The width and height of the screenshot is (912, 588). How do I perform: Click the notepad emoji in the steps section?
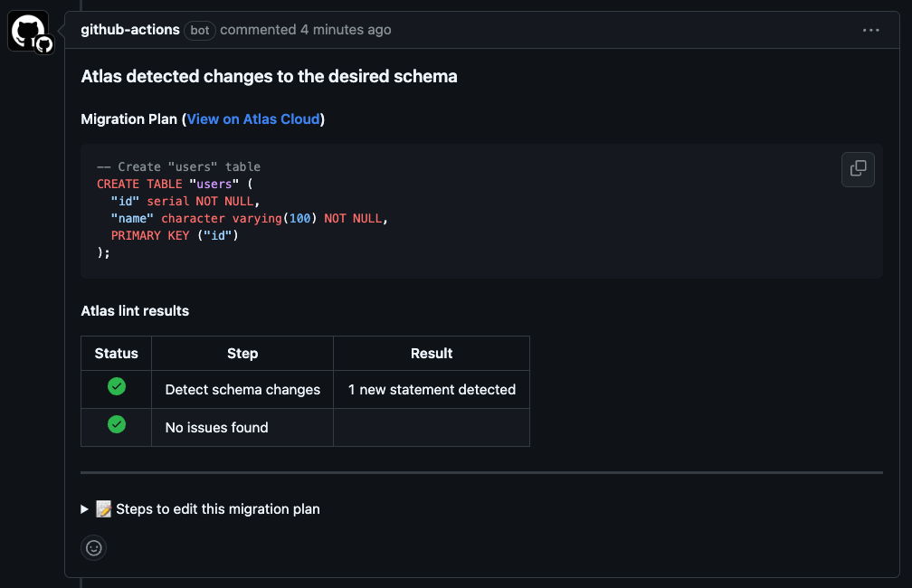pyautogui.click(x=103, y=508)
